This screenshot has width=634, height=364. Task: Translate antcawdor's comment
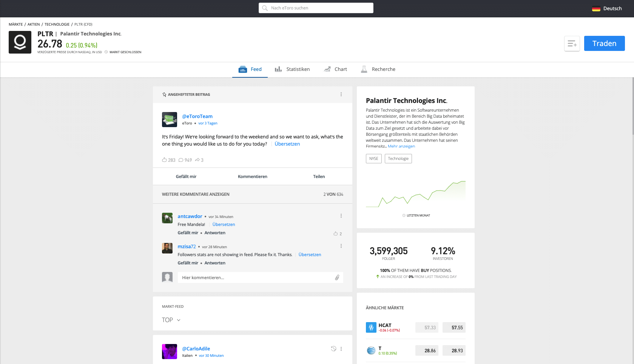tap(224, 224)
